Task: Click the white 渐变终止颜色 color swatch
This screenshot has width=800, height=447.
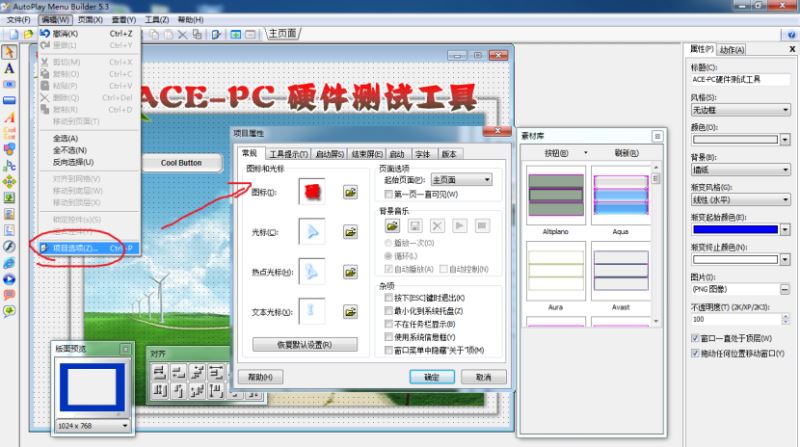Action: [x=735, y=260]
